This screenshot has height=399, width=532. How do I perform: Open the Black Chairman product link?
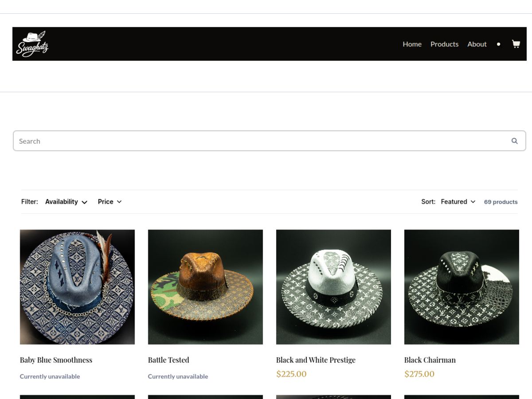pos(430,360)
